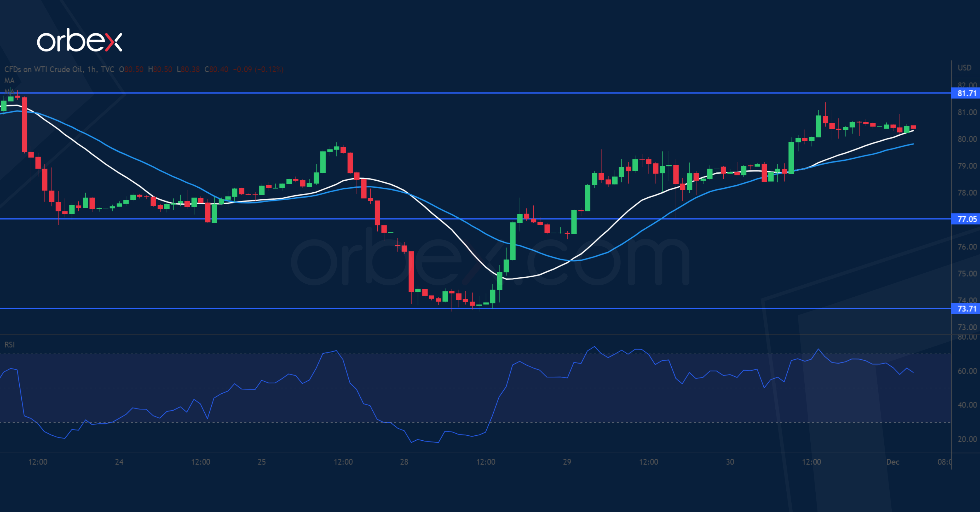Click the date label 30 on time axis

(730, 462)
